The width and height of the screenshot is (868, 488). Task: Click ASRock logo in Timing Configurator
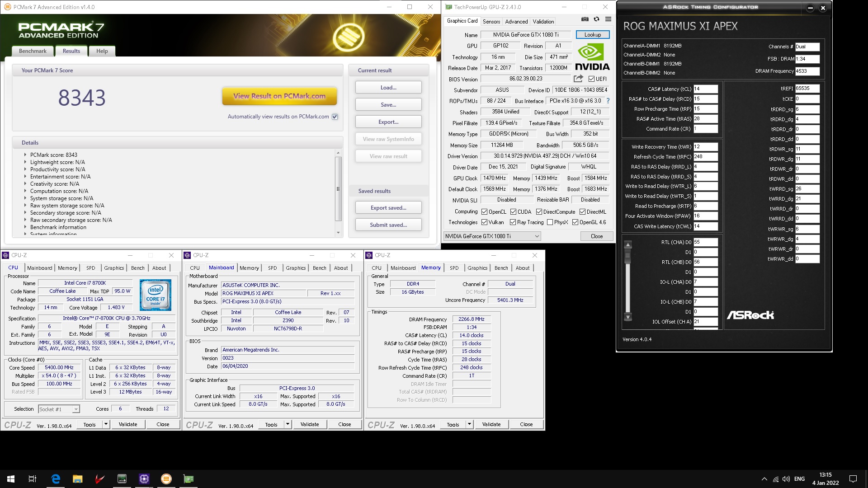click(x=750, y=315)
